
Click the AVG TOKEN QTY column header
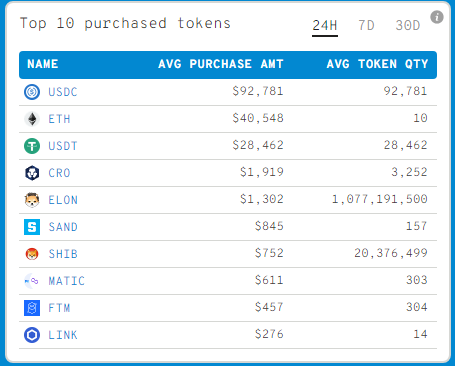(x=377, y=64)
